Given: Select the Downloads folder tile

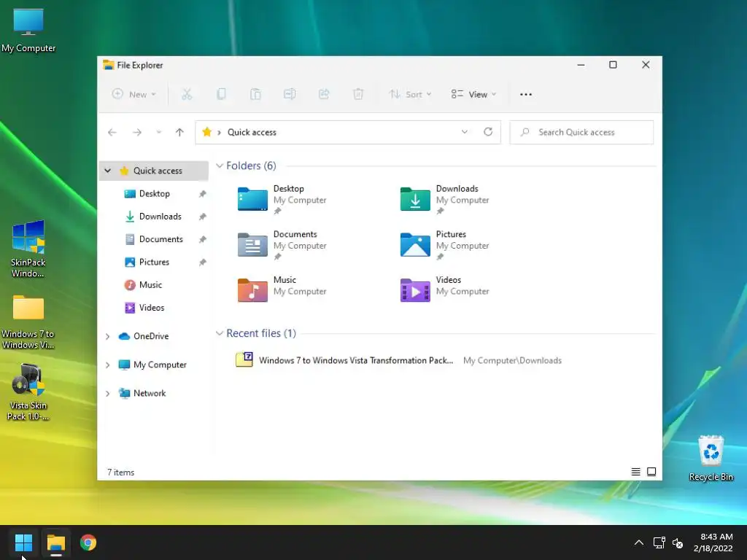Looking at the screenshot, I should coord(444,199).
